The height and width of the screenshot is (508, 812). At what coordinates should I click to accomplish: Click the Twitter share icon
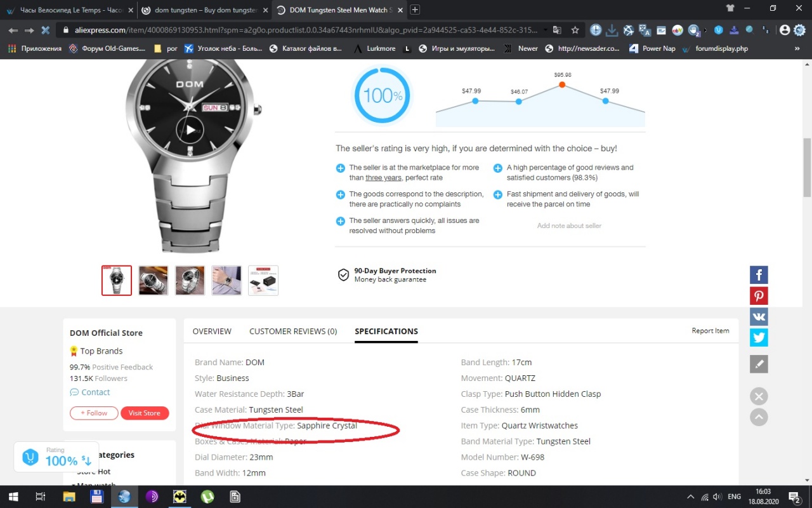coord(759,338)
